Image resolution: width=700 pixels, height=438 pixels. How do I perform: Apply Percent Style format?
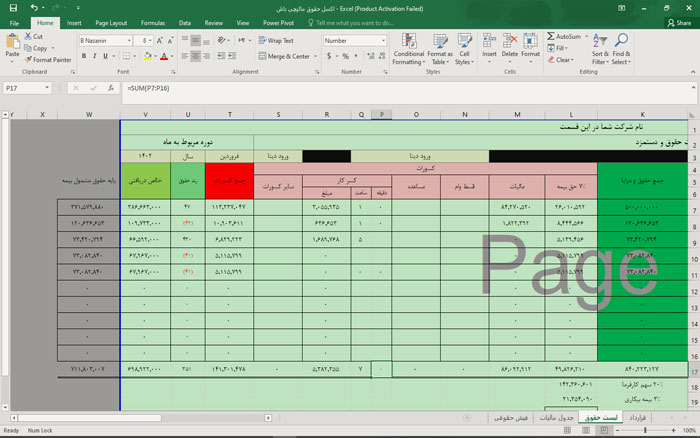(x=345, y=56)
